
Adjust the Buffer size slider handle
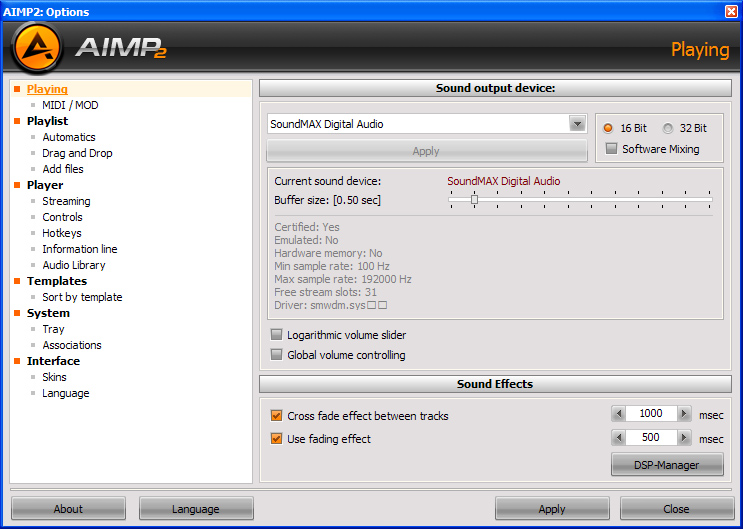tap(474, 200)
